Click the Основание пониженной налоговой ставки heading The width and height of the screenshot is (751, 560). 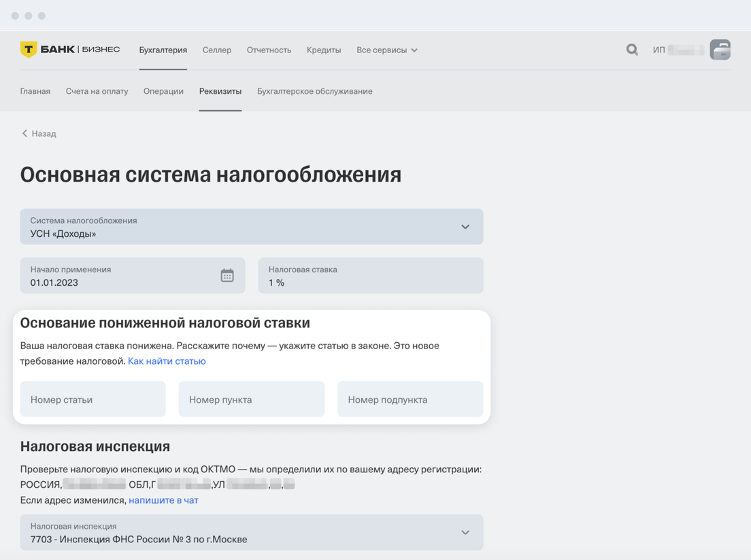165,323
